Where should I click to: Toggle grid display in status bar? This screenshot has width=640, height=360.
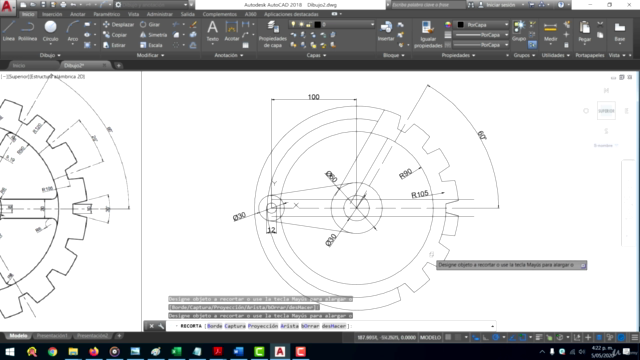point(448,338)
